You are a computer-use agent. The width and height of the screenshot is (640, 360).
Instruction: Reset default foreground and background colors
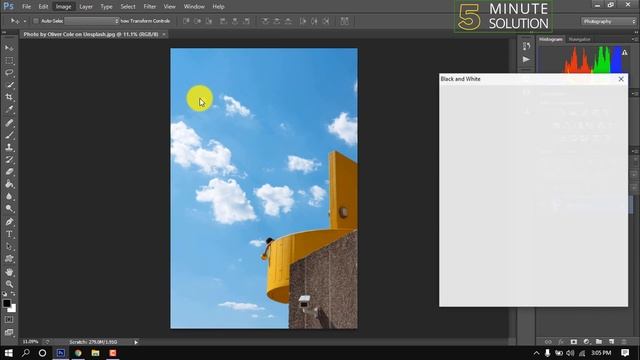[x=4, y=294]
